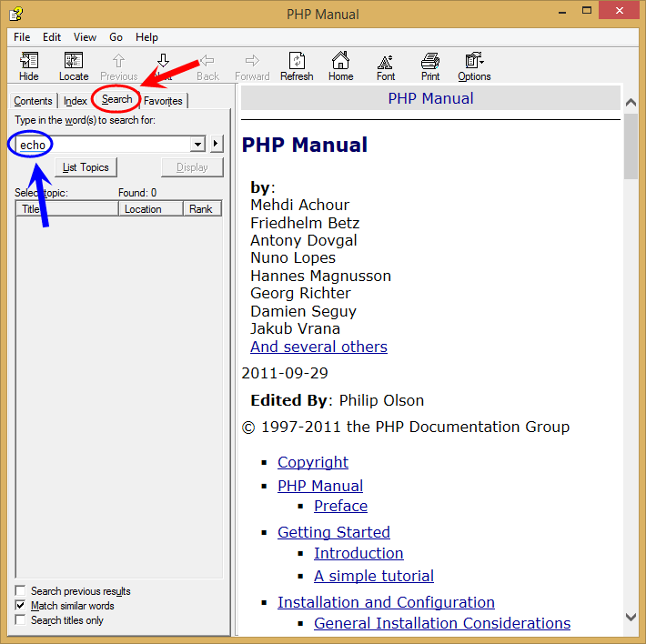The height and width of the screenshot is (644, 646).
Task: Switch to the Favorites tab
Action: point(163,100)
